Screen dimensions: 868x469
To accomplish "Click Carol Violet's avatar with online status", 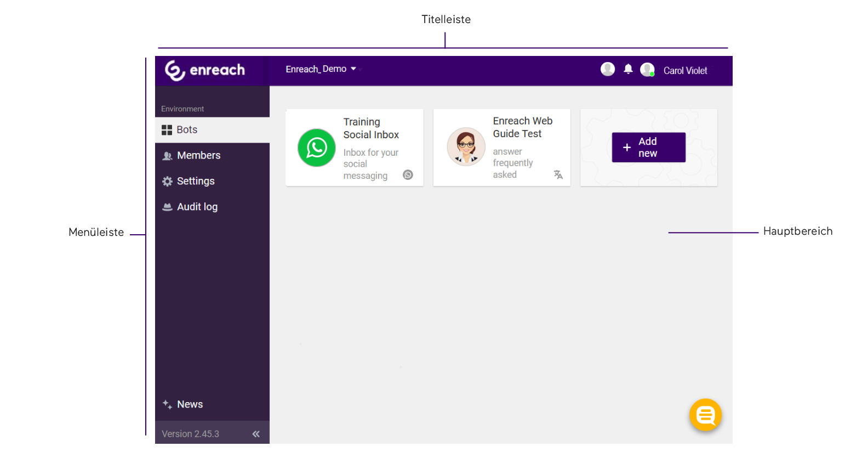I will 647,70.
